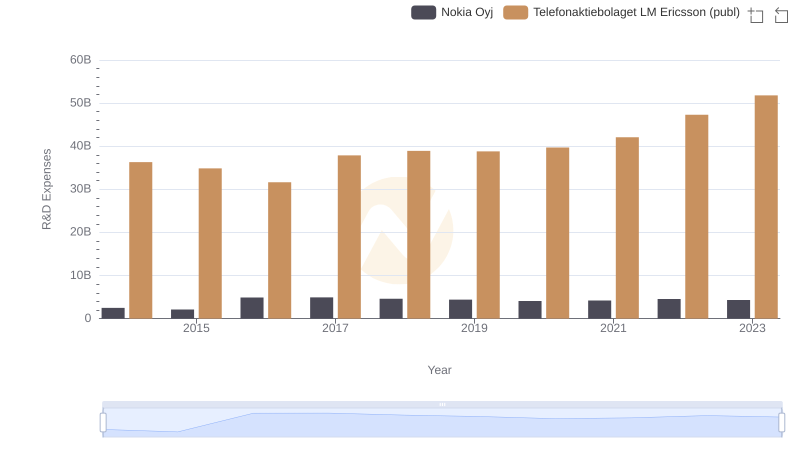
Task: Click the 30B y-axis label
Action: (x=81, y=189)
